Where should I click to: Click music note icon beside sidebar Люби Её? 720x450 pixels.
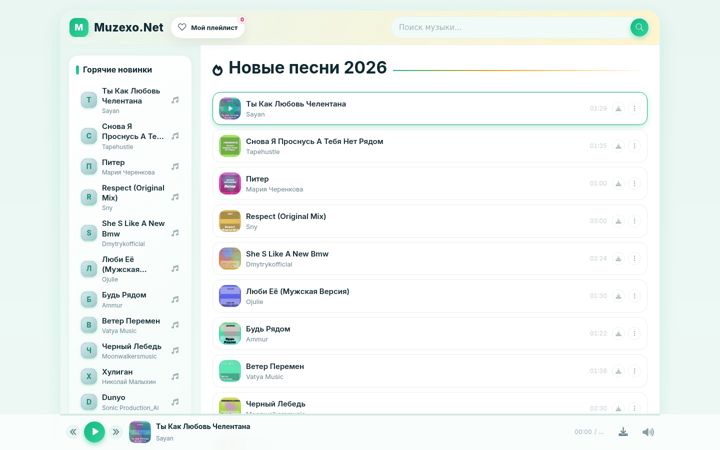(x=175, y=269)
